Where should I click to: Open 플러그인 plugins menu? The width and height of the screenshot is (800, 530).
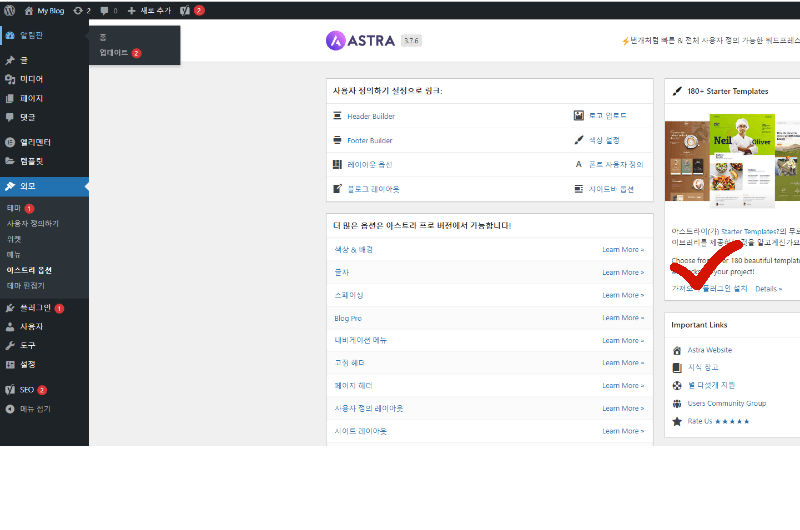44,308
